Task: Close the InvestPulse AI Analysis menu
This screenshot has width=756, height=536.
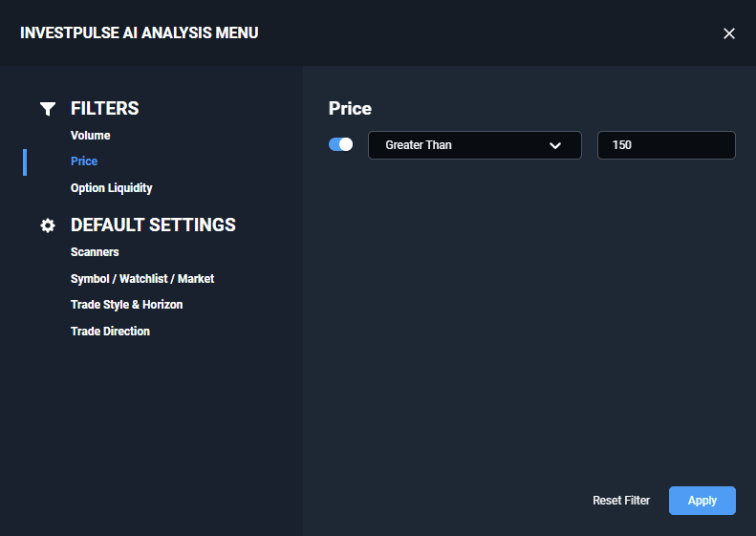Action: point(729,33)
